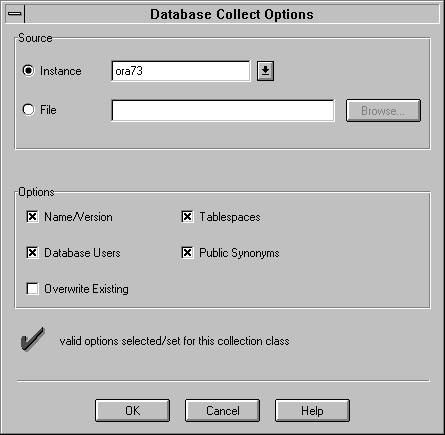Click the Public Synonyms label text
This screenshot has width=445, height=435.
pos(239,253)
